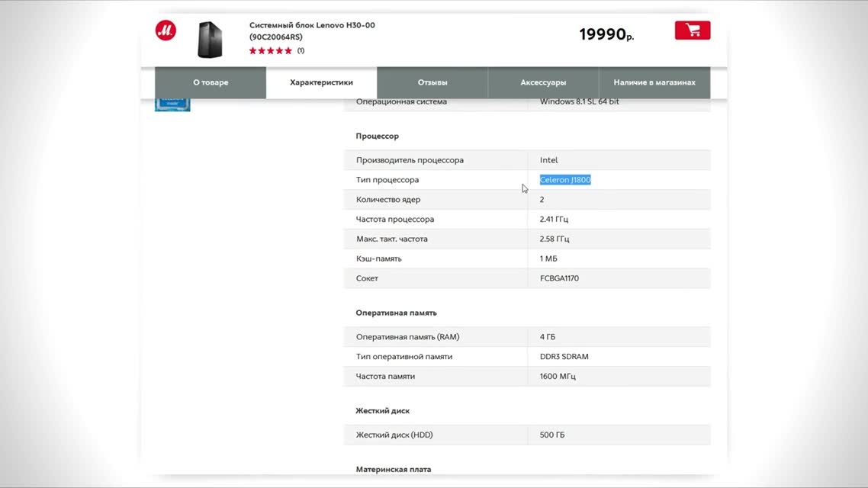Click the Жесткий диск section heading
The image size is (868, 488).
tap(383, 410)
